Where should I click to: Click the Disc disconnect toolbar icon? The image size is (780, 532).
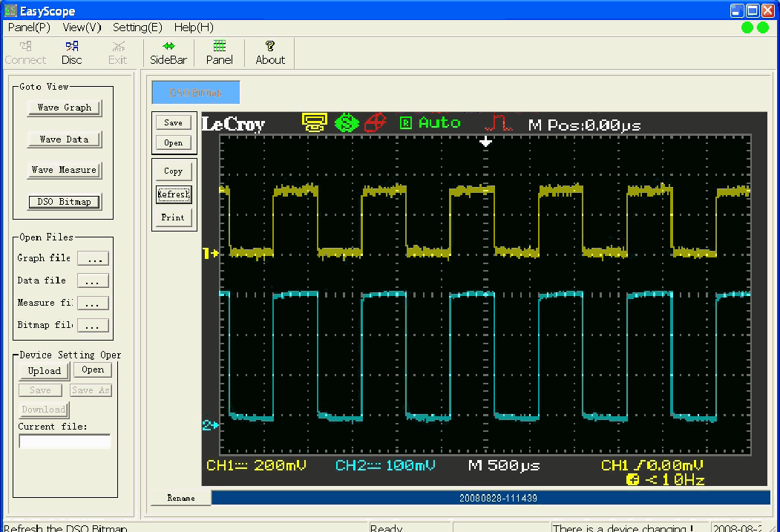coord(72,52)
